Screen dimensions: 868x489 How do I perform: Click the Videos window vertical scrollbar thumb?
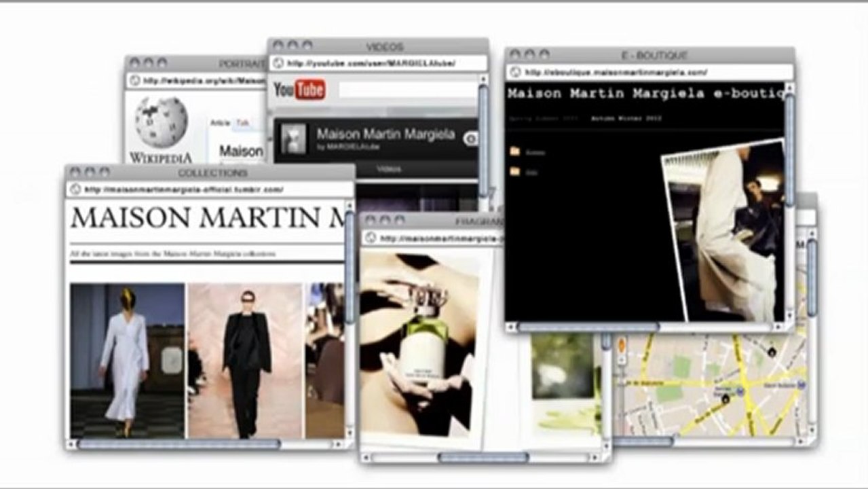pyautogui.click(x=483, y=139)
